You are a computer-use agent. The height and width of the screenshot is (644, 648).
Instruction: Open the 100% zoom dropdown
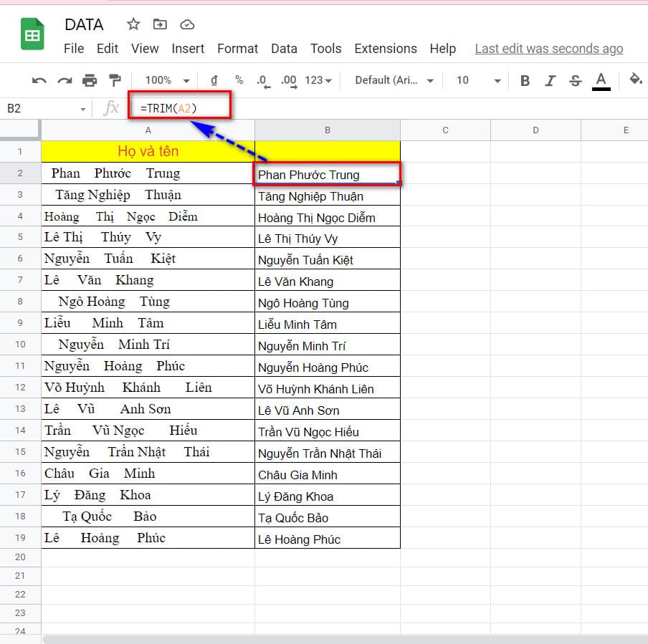(167, 80)
